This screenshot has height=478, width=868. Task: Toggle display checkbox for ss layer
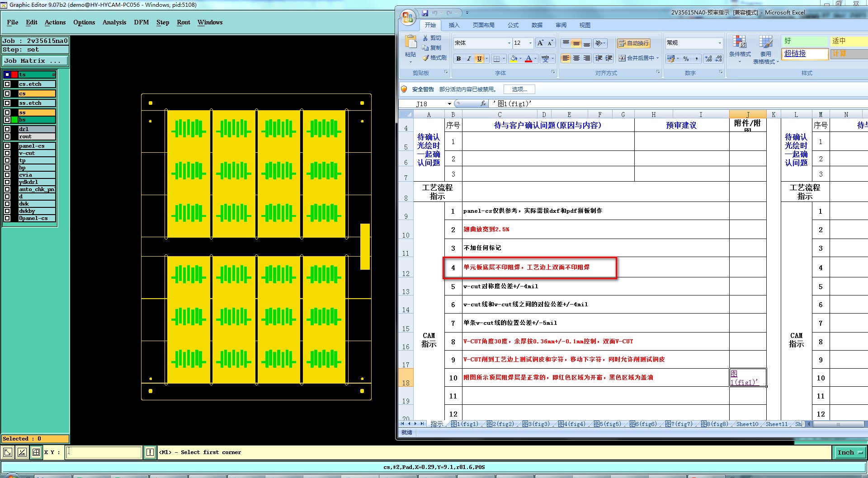7,112
